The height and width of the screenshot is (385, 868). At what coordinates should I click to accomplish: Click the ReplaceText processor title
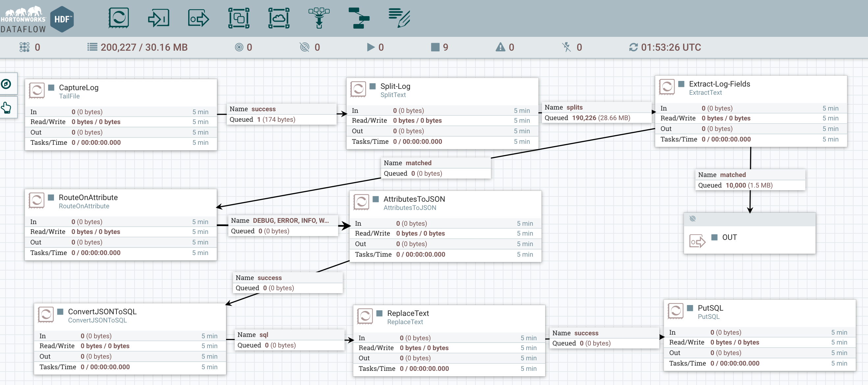(408, 313)
